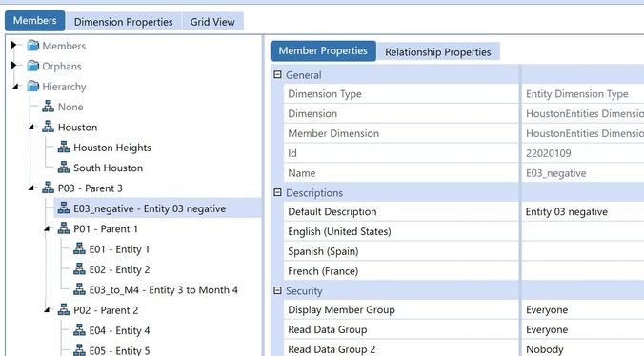Collapse the Security section
The image size is (644, 356).
277,290
